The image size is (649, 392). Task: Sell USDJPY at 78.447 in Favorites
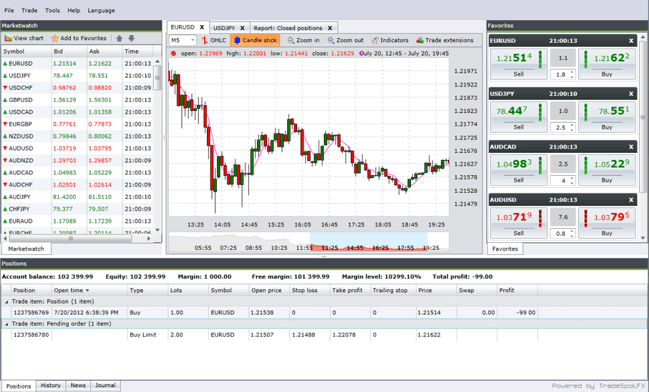[x=519, y=117]
